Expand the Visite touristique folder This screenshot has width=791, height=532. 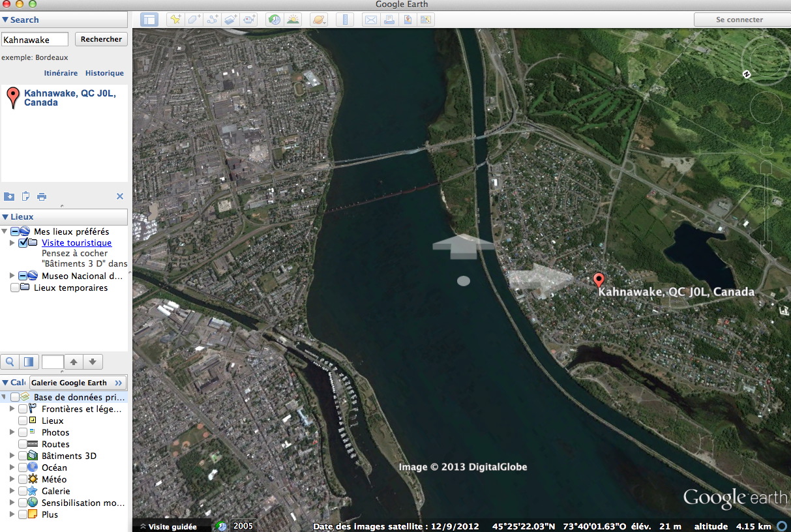point(12,243)
